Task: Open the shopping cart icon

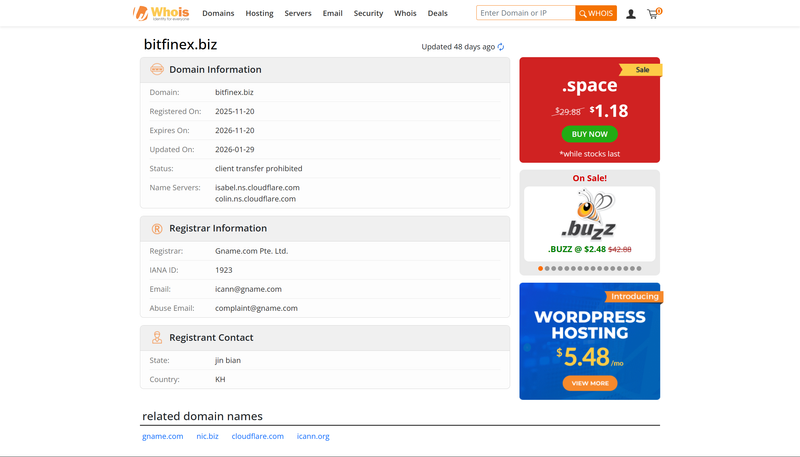Action: point(654,13)
